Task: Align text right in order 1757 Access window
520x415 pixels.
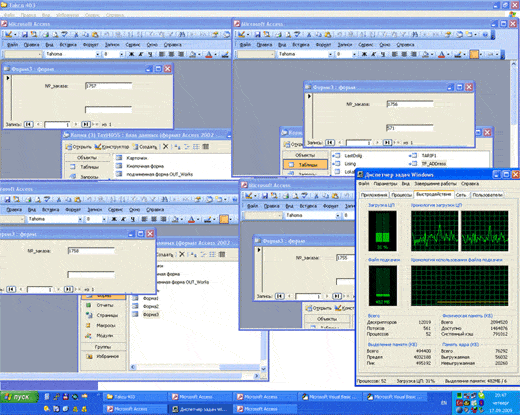Action: tap(181, 54)
